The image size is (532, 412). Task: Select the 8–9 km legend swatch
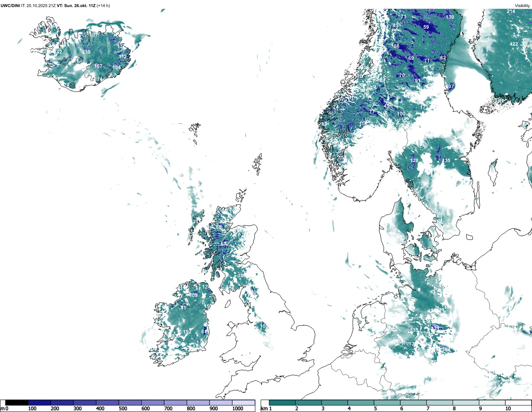pyautogui.click(x=465, y=402)
